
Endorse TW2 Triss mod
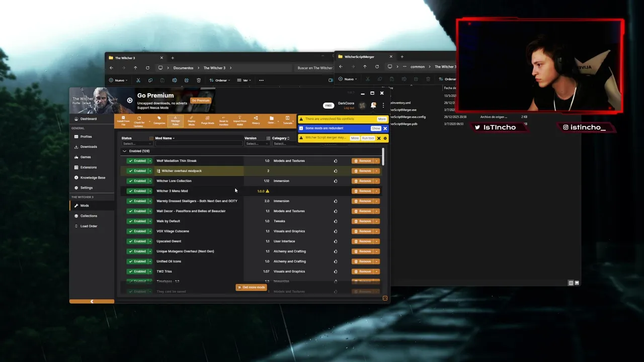click(336, 271)
